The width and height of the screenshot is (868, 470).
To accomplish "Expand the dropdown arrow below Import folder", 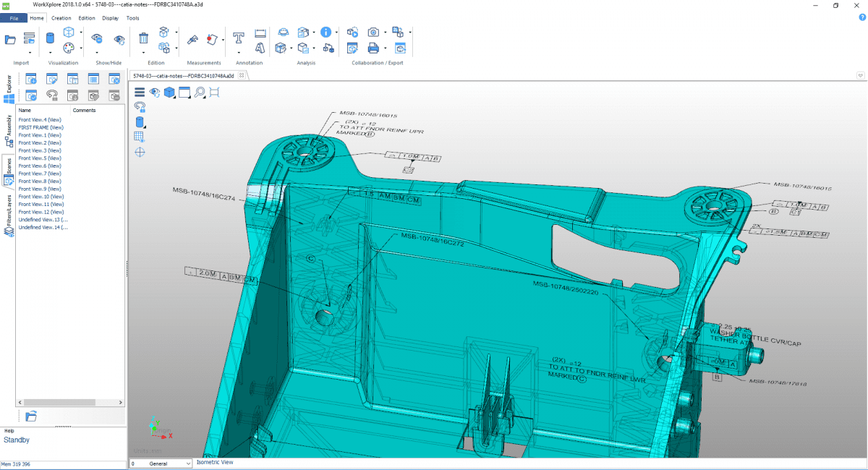I will tap(30, 52).
